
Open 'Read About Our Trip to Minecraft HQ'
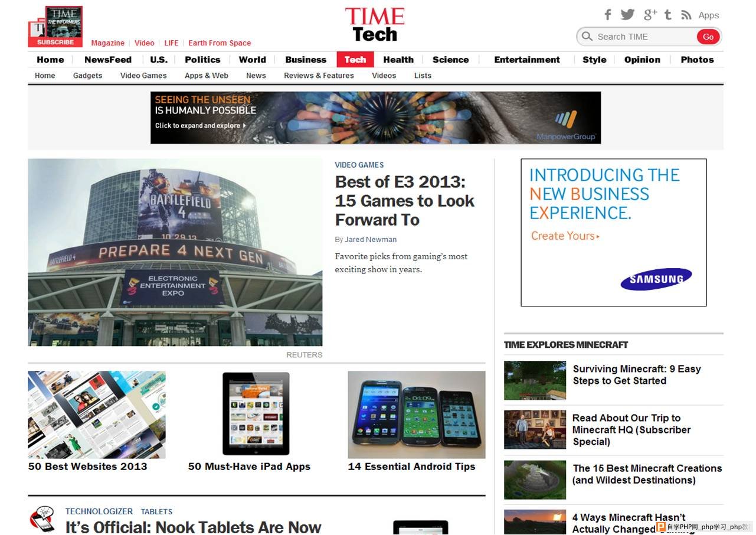coord(631,430)
